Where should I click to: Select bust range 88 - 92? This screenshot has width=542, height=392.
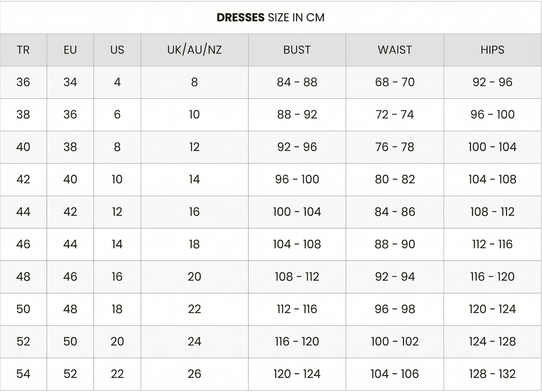[x=297, y=115]
